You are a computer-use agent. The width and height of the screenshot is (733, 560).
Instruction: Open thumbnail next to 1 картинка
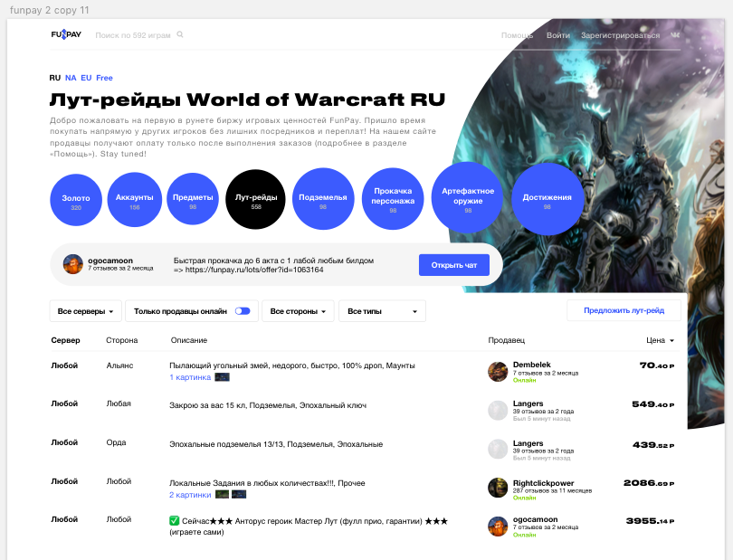222,376
